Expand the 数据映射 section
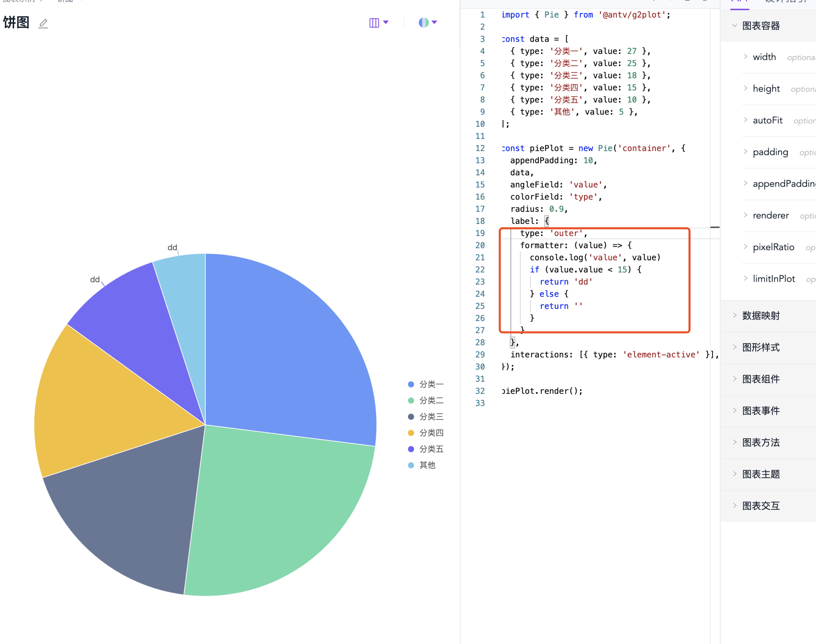 768,316
